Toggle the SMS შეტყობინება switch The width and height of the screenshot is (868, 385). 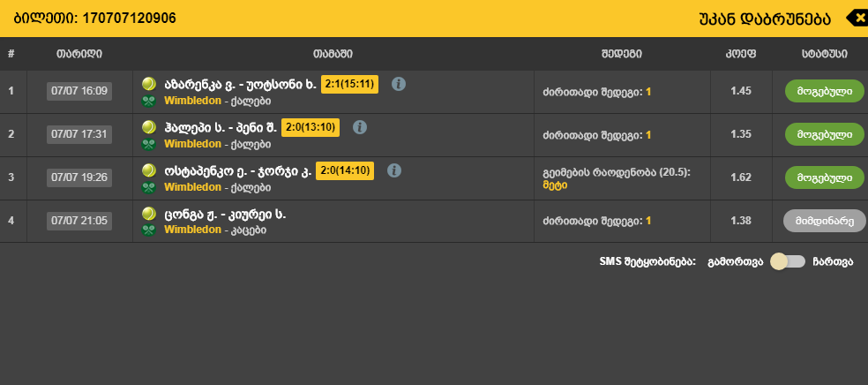tap(787, 261)
